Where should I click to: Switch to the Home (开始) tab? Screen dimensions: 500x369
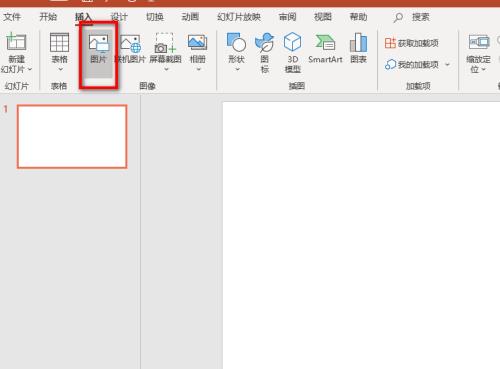(x=48, y=17)
